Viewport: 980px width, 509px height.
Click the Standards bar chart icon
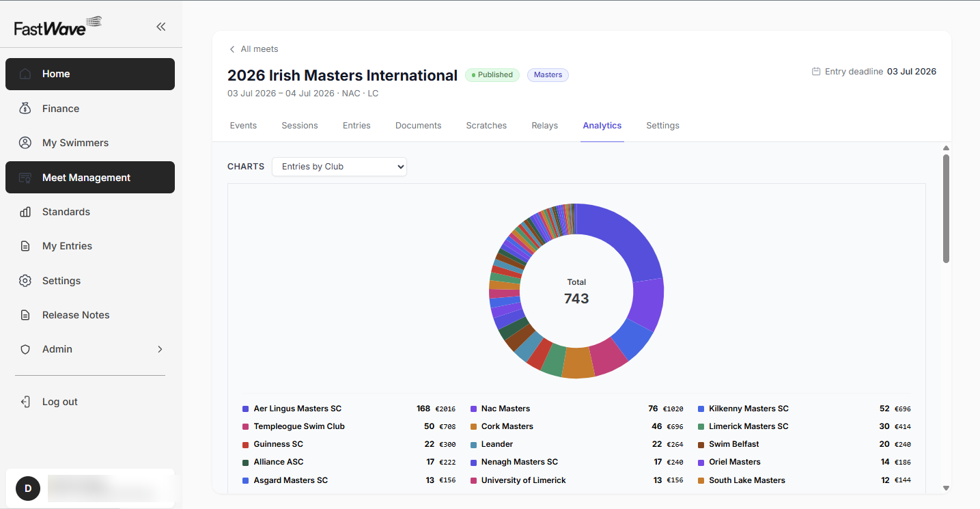(25, 212)
